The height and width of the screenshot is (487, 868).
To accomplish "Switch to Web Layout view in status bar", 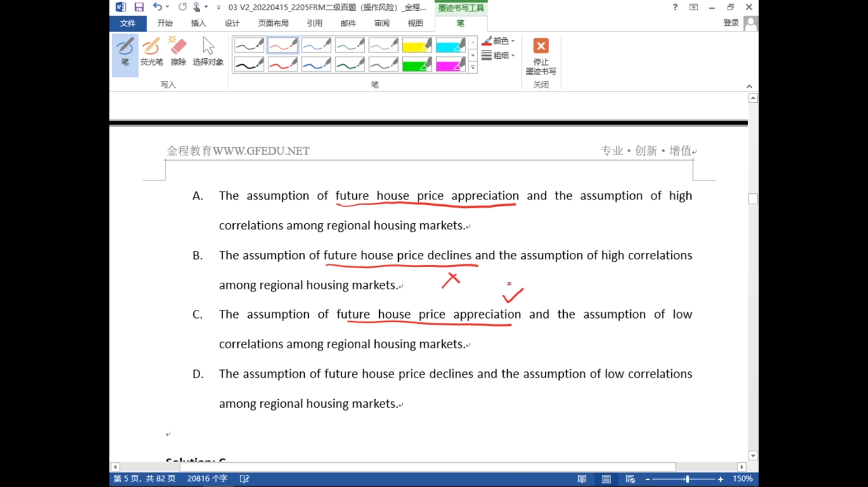I will coord(630,479).
